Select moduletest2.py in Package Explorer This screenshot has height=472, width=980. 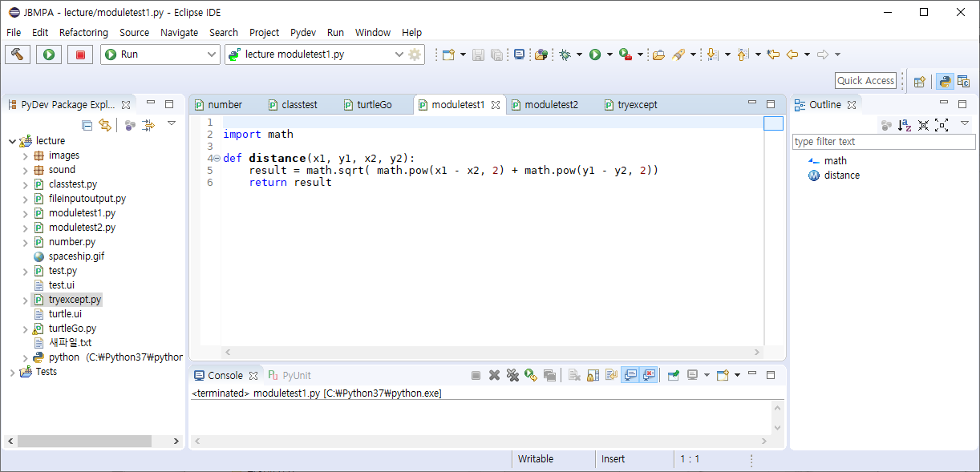click(x=82, y=228)
